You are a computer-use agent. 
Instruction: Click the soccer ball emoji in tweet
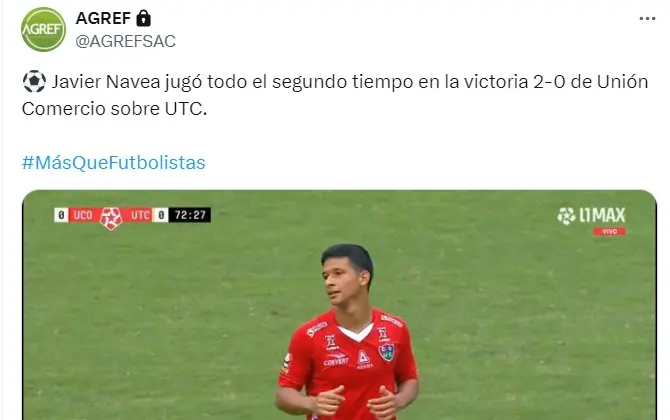click(34, 81)
